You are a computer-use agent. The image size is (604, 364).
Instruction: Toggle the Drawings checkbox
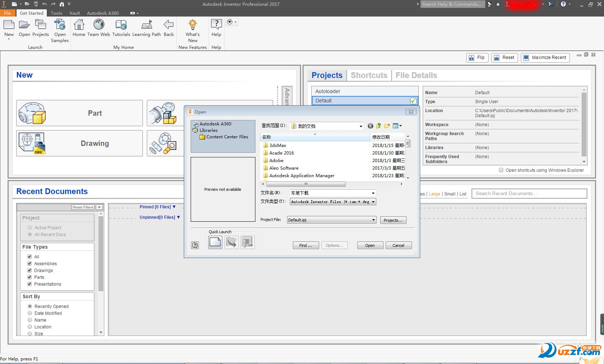[x=29, y=270]
